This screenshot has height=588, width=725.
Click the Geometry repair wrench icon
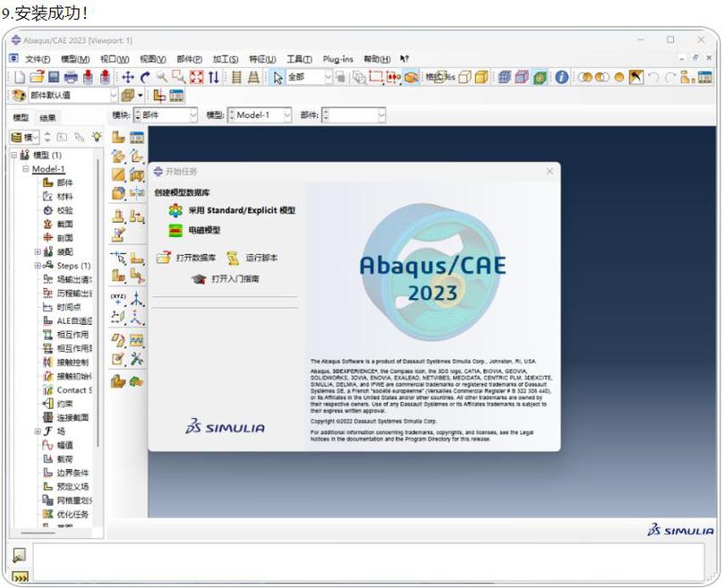point(137,359)
